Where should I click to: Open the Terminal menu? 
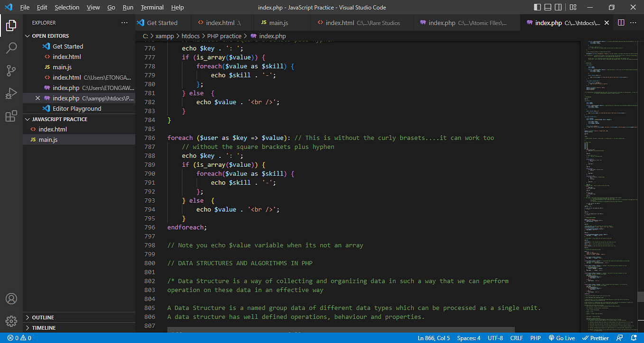pyautogui.click(x=152, y=7)
